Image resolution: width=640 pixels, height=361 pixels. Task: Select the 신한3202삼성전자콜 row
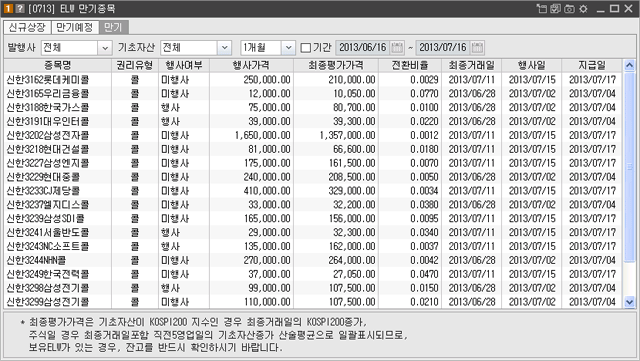(313, 135)
